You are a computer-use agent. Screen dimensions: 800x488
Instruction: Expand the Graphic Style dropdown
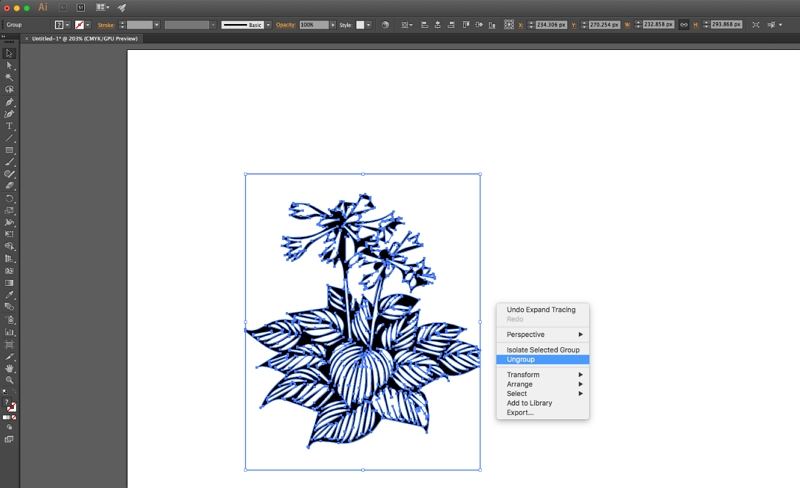[366, 23]
